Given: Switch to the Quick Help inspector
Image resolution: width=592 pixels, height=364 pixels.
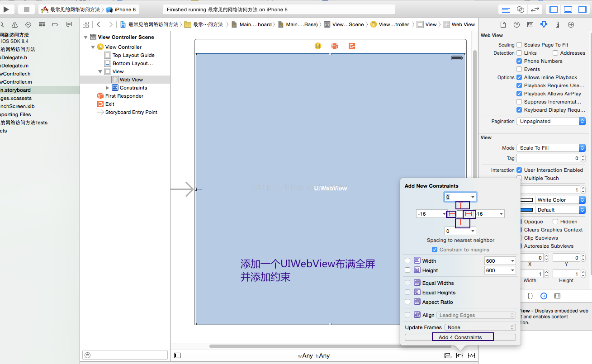Looking at the screenshot, I should tap(516, 24).
